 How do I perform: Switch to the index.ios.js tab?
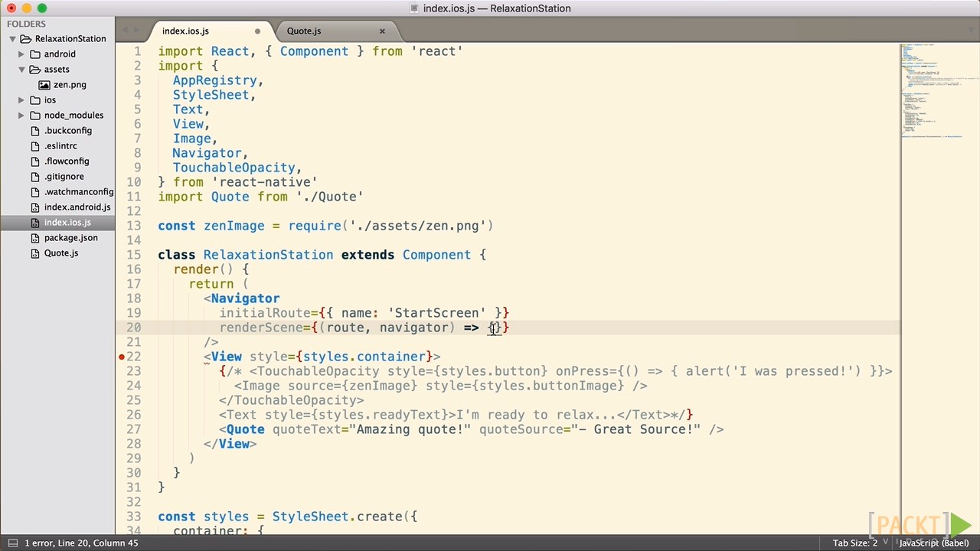(x=185, y=31)
